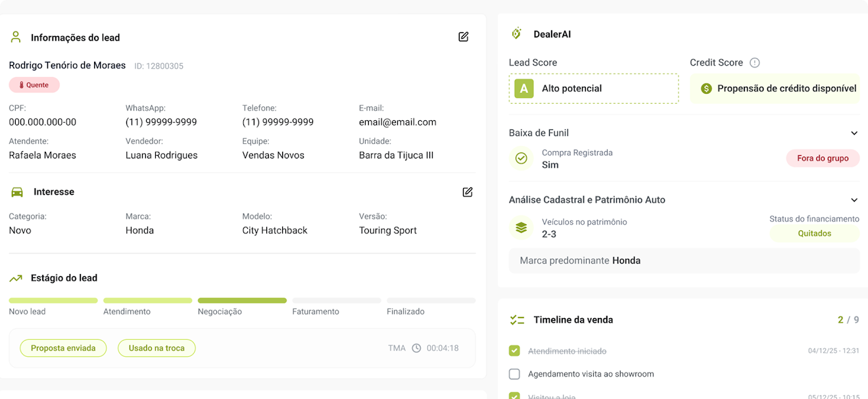Screen dimensions: 868x399
Task: Click the lead name Rodrigo Tenório de Moraes
Action: (67, 66)
